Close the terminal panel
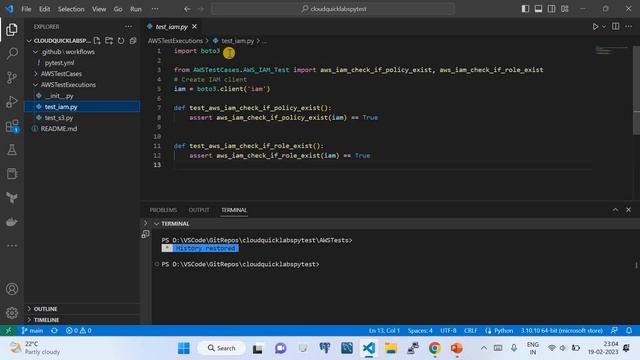Screen dimensions: 640x360 (629, 210)
